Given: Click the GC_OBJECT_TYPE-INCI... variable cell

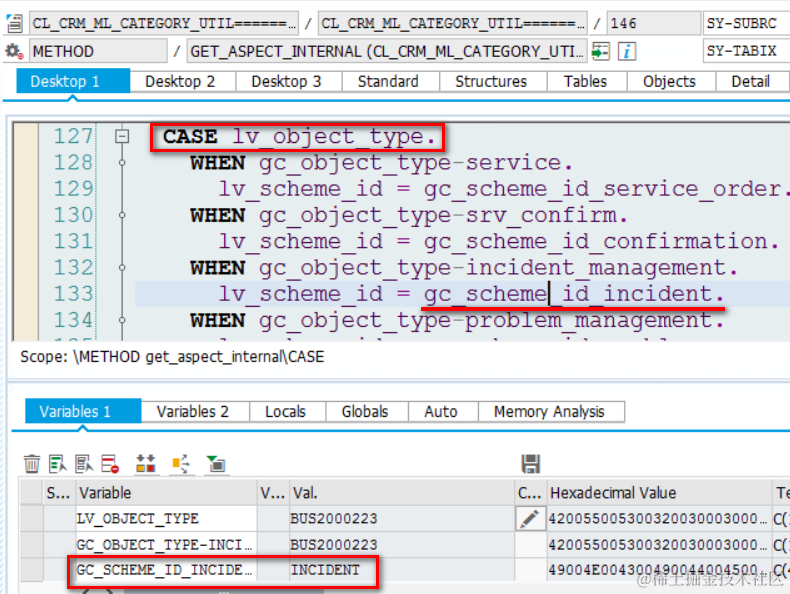Looking at the screenshot, I should coord(166,545).
